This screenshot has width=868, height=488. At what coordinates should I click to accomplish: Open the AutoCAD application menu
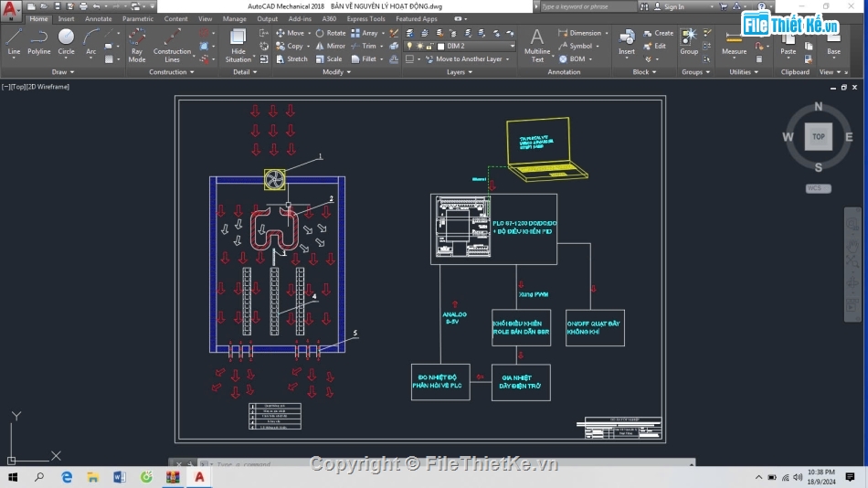coord(11,9)
